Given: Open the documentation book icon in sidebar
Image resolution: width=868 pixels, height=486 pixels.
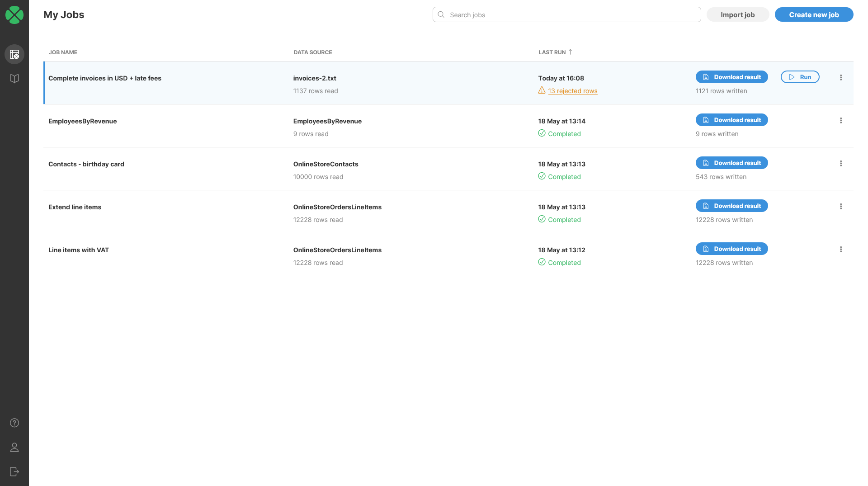Looking at the screenshot, I should click(x=14, y=79).
